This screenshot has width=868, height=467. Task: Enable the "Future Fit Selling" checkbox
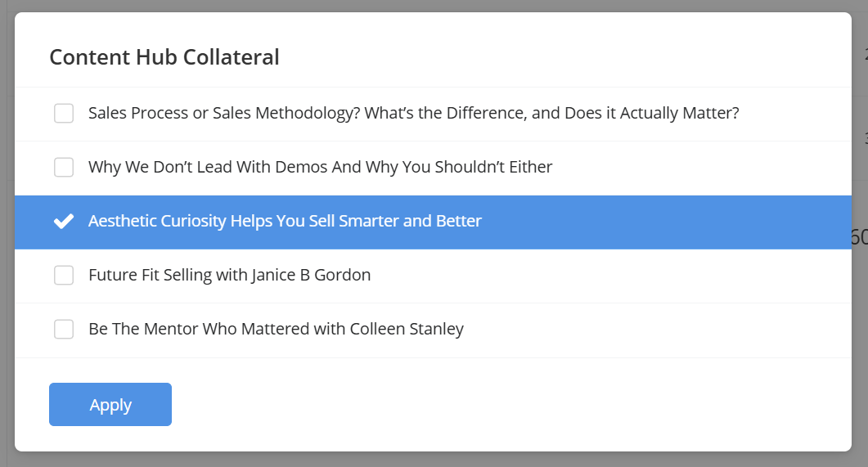64,276
